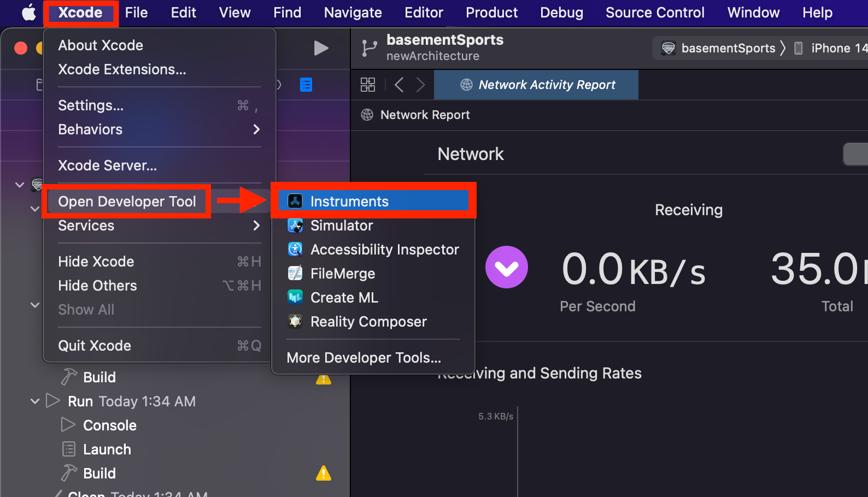Open the Source Control menu
The height and width of the screenshot is (497, 868).
click(x=655, y=13)
